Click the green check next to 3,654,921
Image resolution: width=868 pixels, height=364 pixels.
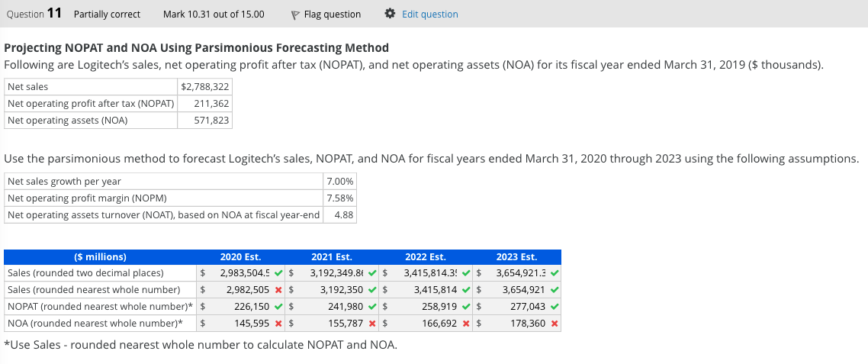click(x=554, y=290)
